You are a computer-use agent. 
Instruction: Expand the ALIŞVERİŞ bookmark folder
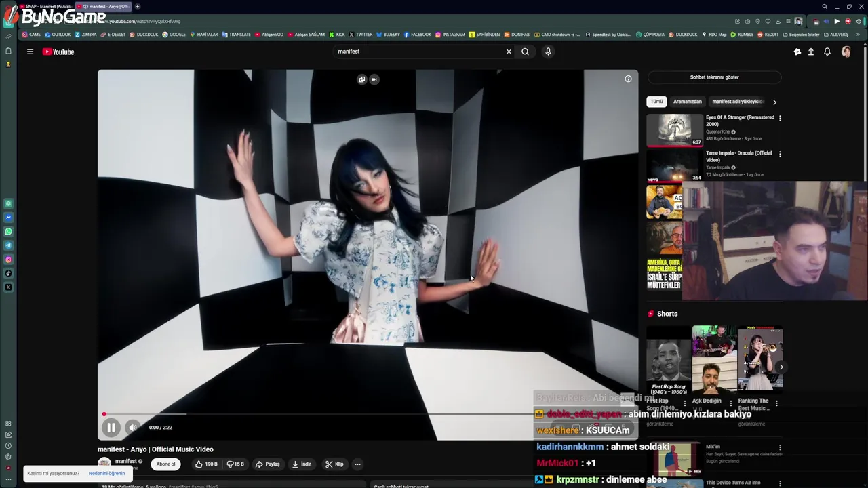pyautogui.click(x=835, y=35)
